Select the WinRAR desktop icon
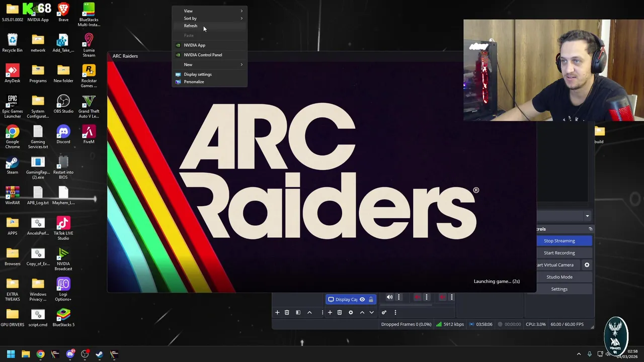This screenshot has width=644, height=362. (x=12, y=196)
